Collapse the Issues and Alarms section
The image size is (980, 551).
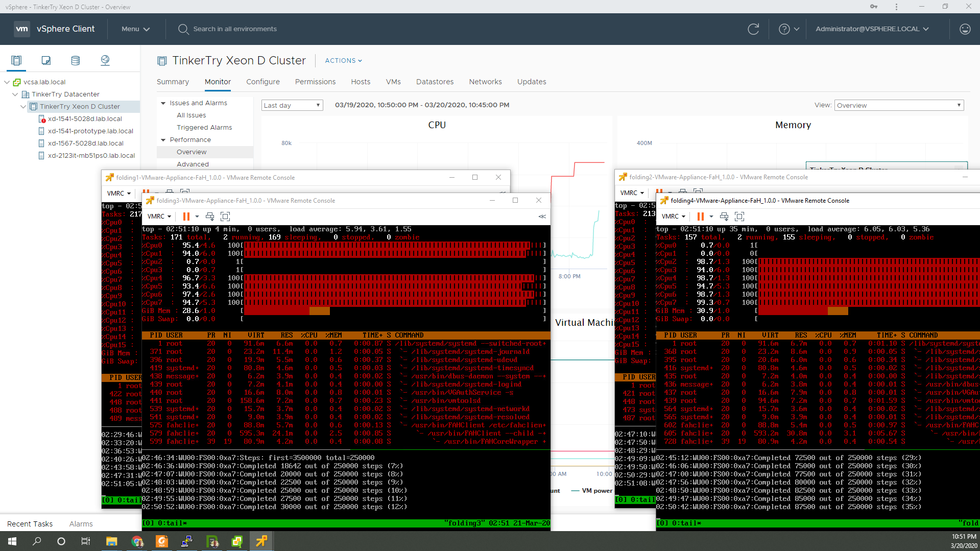163,103
